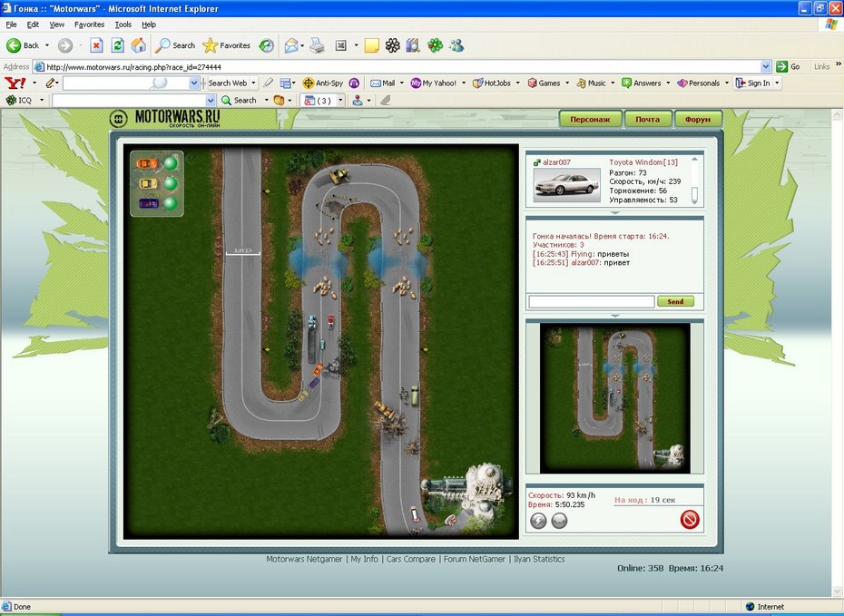844x616 pixels.
Task: Click the ICQ toolbar logo
Action: click(19, 100)
